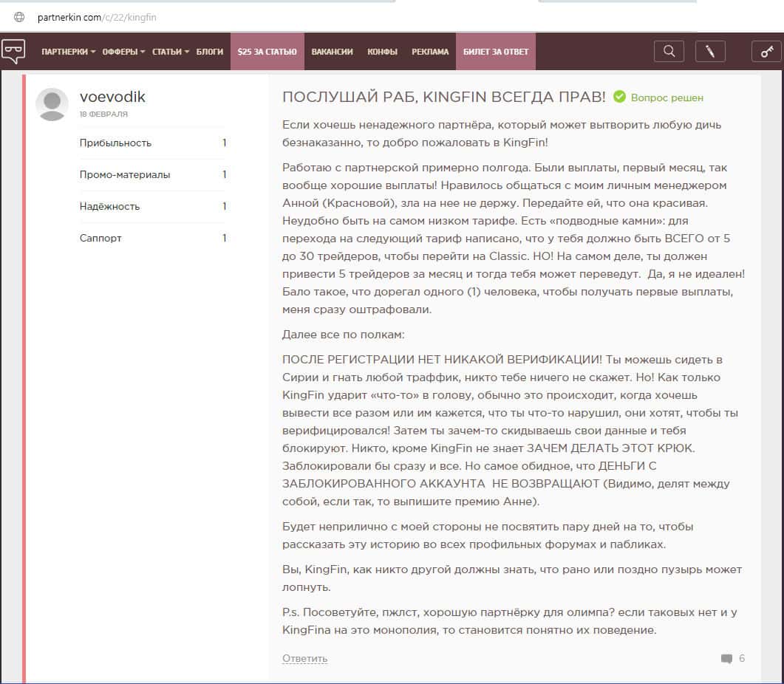The width and height of the screenshot is (784, 684).
Task: Click the key login icon
Action: click(x=766, y=51)
